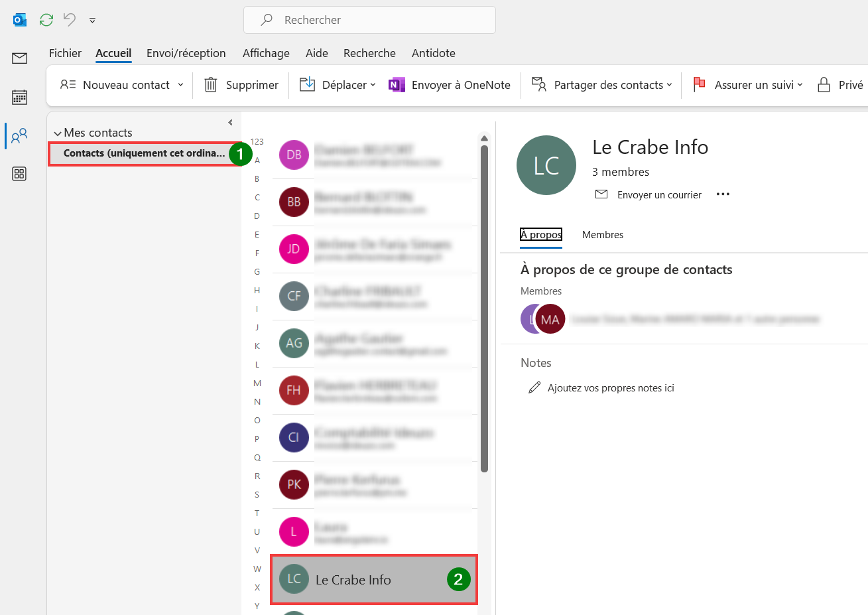
Task: Click the contact list vertical scrollbar
Action: pyautogui.click(x=484, y=308)
